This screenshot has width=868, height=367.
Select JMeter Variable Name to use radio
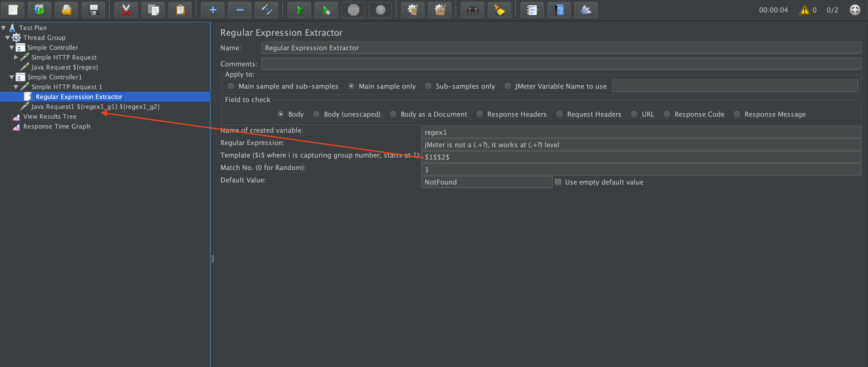click(507, 86)
